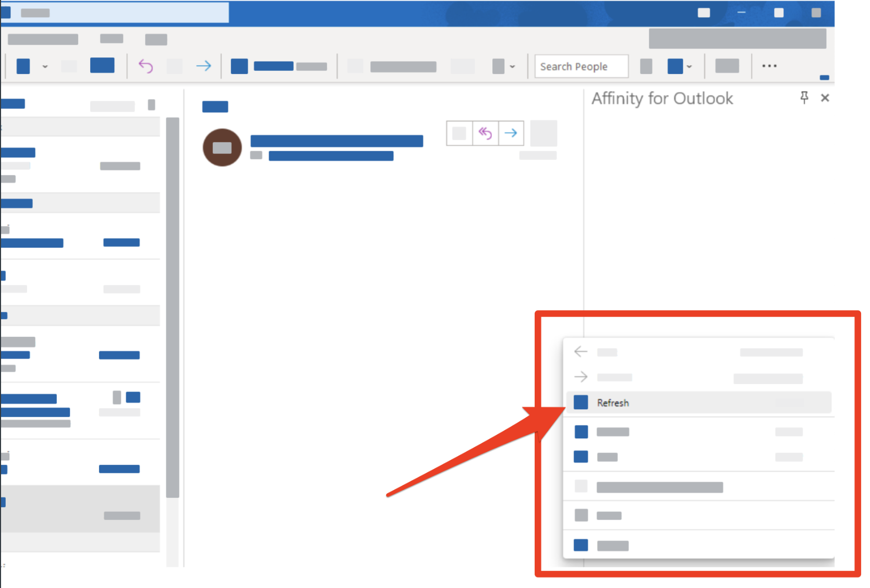The width and height of the screenshot is (870, 588).
Task: Select the purple Reply icon in the ribbon
Action: [146, 65]
